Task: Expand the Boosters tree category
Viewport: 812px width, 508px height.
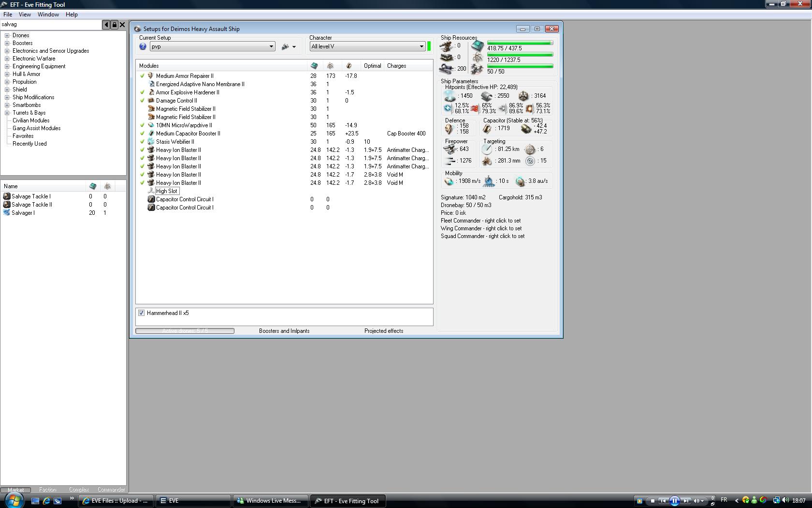Action: click(x=7, y=43)
